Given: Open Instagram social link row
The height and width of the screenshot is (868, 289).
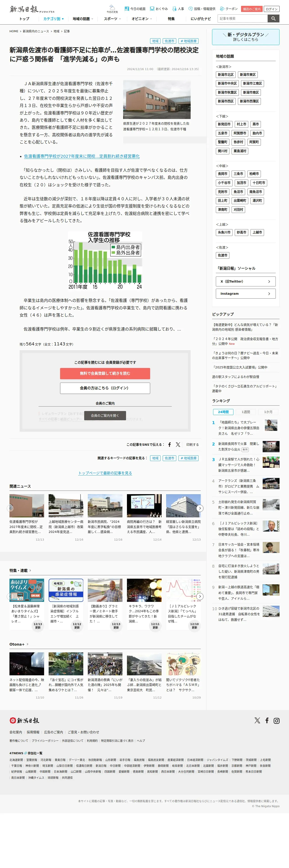Looking at the screenshot, I should pyautogui.click(x=246, y=293).
